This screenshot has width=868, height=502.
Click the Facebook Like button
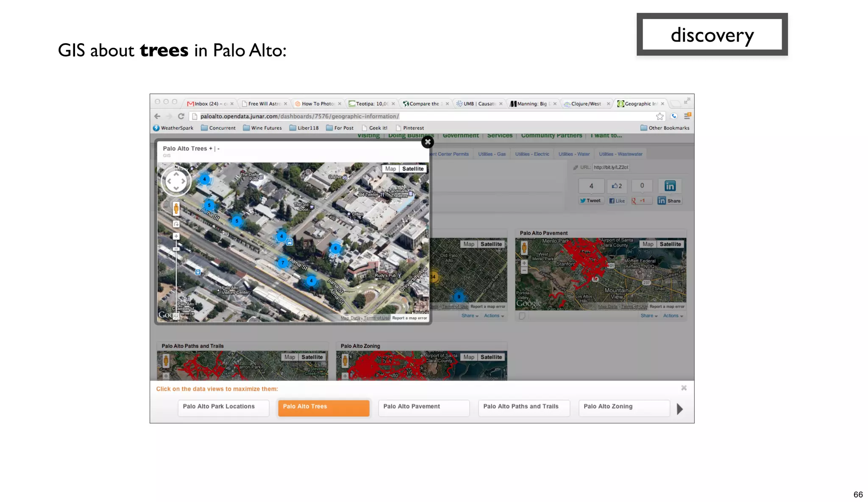[617, 201]
